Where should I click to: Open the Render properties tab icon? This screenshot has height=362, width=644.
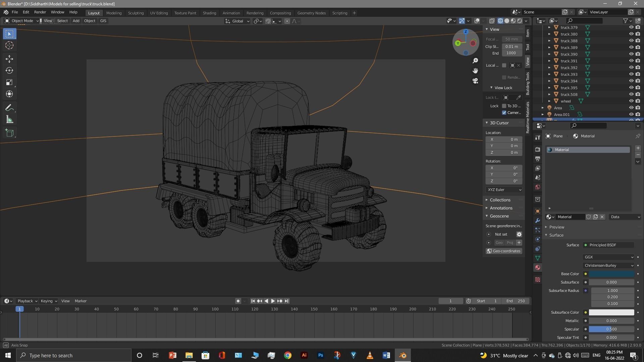pos(538,149)
